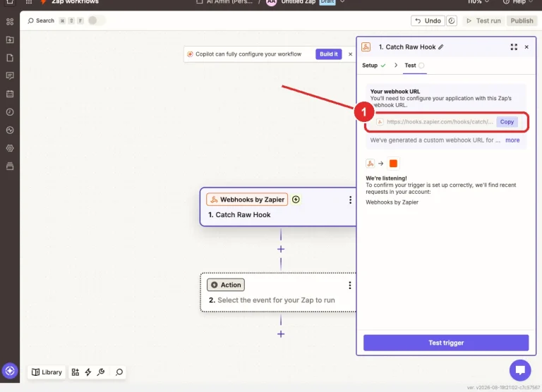Click the lightning bolt icon in bottom toolbar
The width and height of the screenshot is (542, 392).
(88, 372)
